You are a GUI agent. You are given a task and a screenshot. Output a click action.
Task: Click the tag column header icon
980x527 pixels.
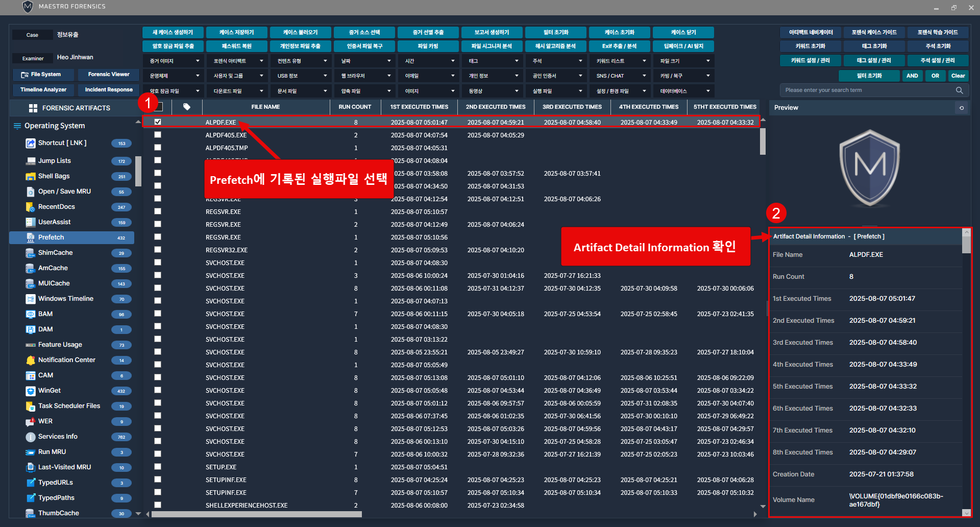[187, 107]
